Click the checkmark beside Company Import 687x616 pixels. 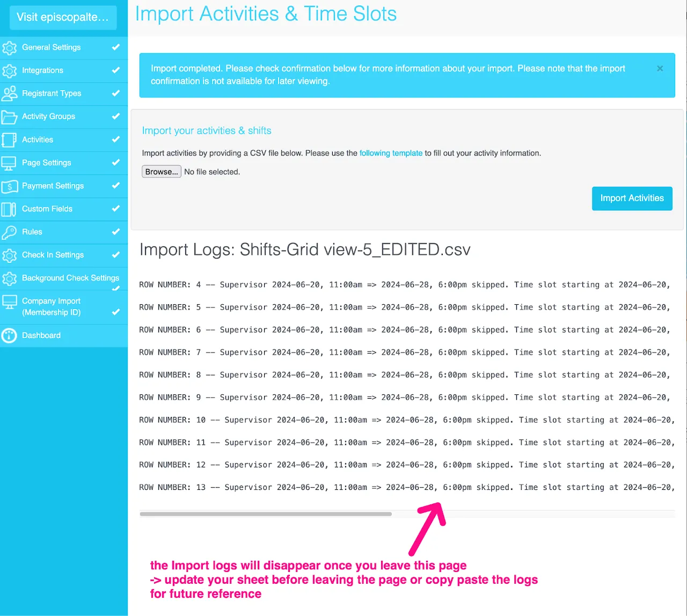click(x=115, y=312)
